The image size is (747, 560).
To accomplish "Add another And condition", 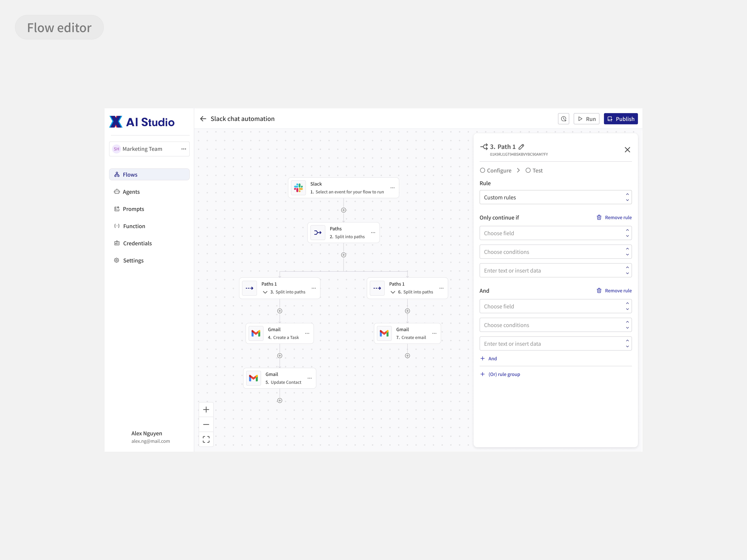I will click(x=488, y=358).
